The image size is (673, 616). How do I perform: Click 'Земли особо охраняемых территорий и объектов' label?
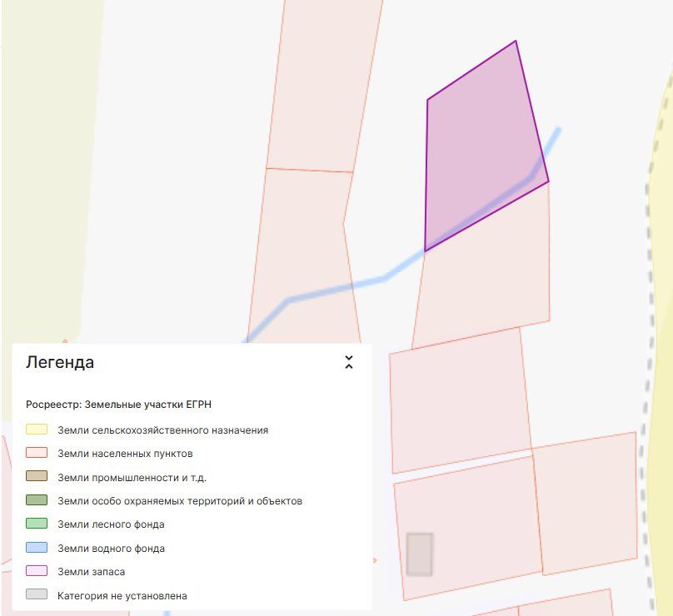pos(180,501)
